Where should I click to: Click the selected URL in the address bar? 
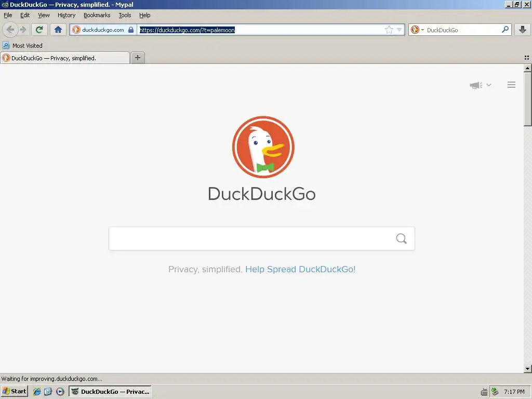(187, 30)
